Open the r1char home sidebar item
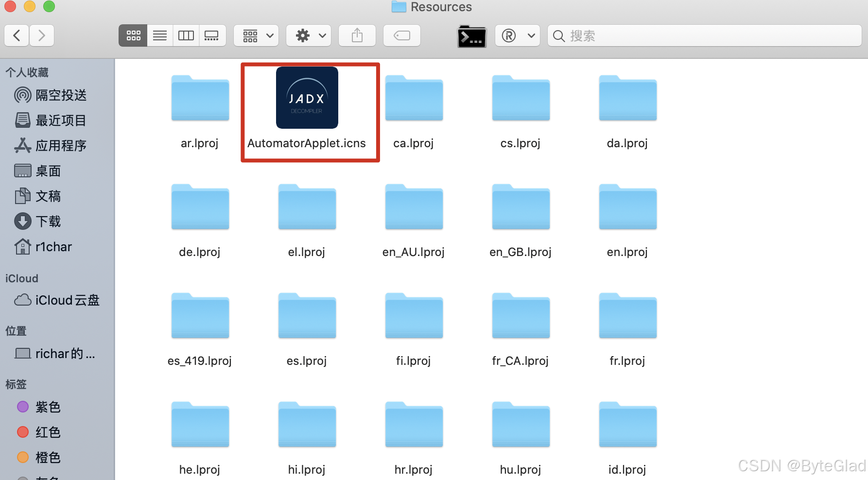 22,246
